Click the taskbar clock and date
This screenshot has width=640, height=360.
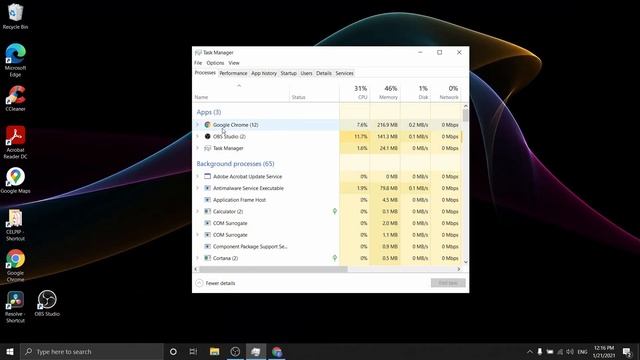(604, 351)
